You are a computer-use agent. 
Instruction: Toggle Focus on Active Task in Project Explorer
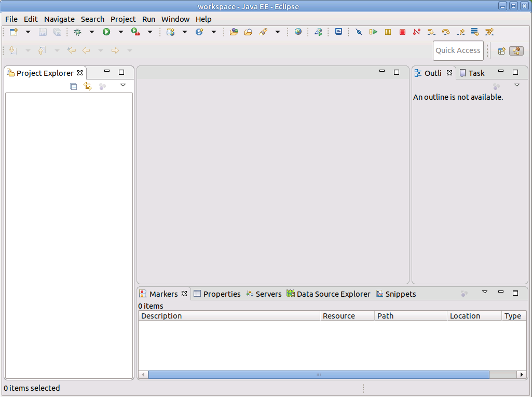pos(102,87)
